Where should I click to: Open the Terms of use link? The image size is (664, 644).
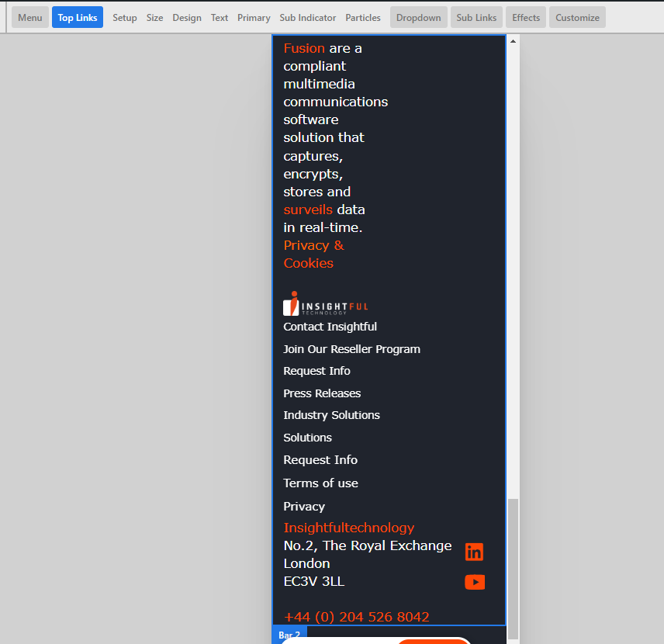point(320,483)
